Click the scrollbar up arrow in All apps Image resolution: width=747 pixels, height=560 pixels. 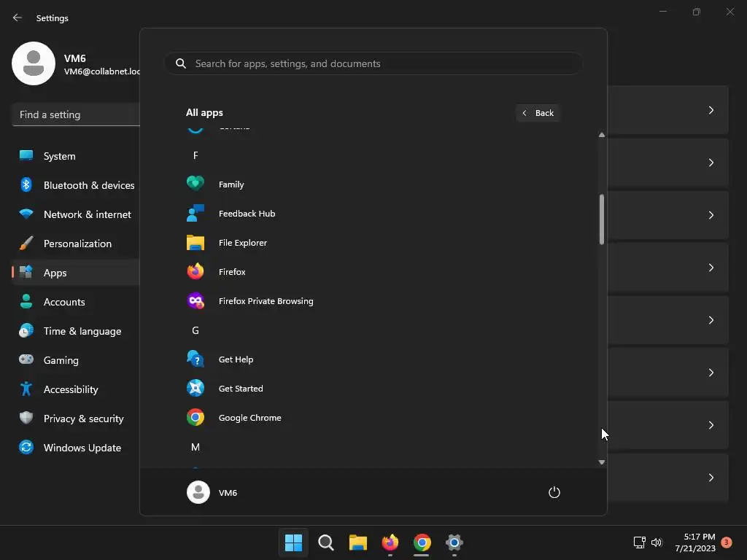pyautogui.click(x=602, y=135)
